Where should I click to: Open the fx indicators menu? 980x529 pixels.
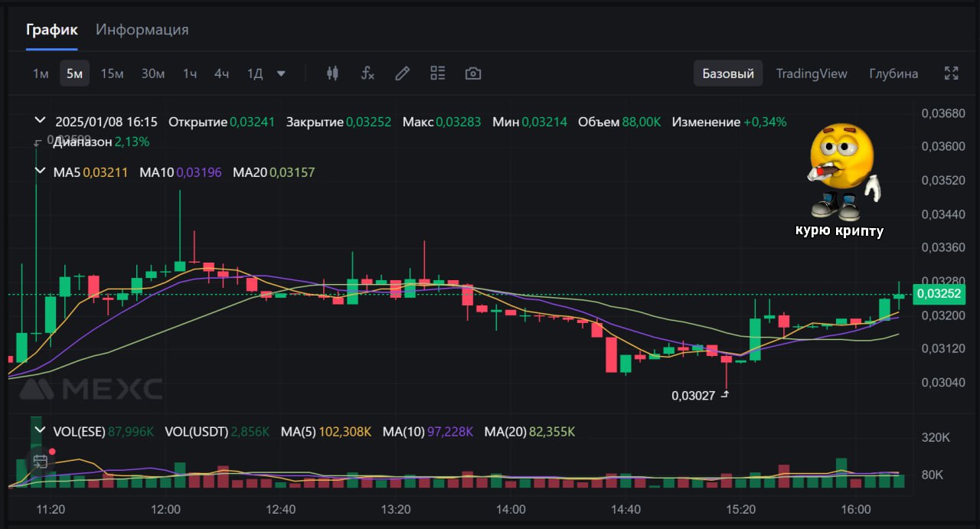(367, 73)
